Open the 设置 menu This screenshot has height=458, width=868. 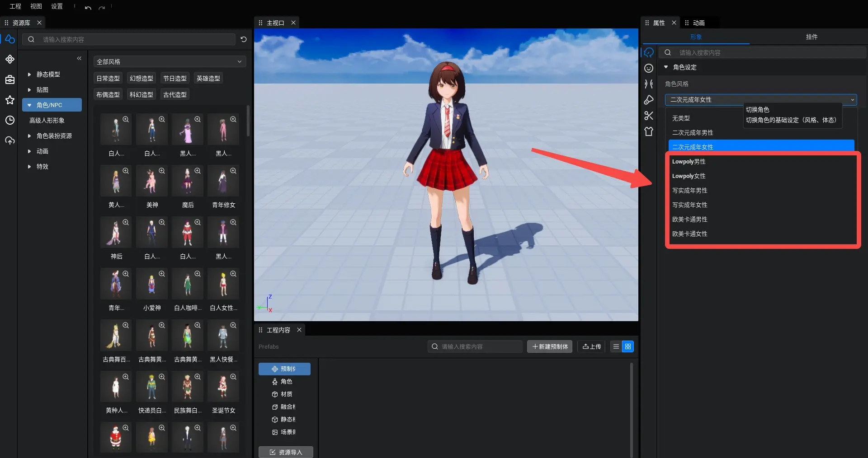(57, 6)
